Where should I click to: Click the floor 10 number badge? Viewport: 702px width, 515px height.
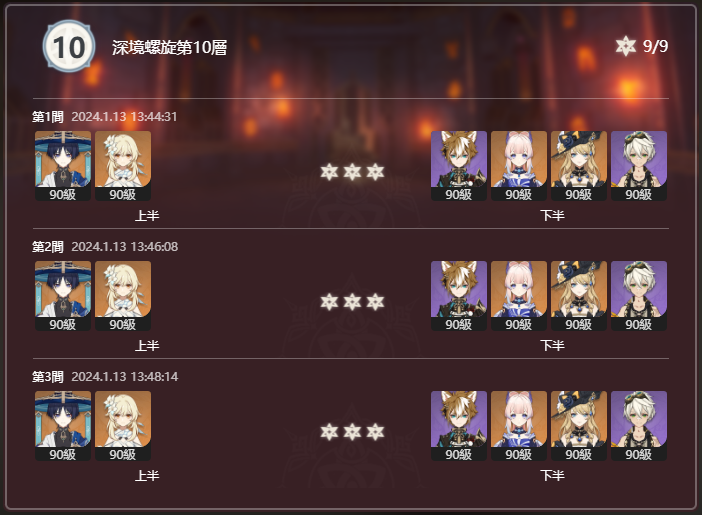click(x=69, y=46)
